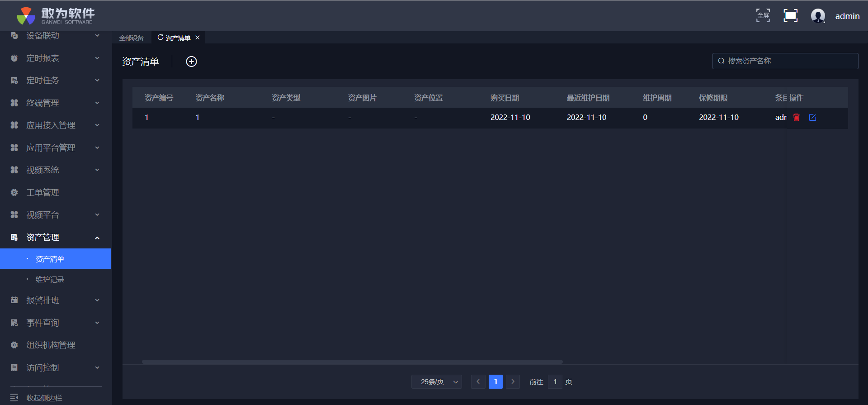Expand the 设备联动 menu chevron
Image resolution: width=868 pixels, height=405 pixels.
(97, 35)
